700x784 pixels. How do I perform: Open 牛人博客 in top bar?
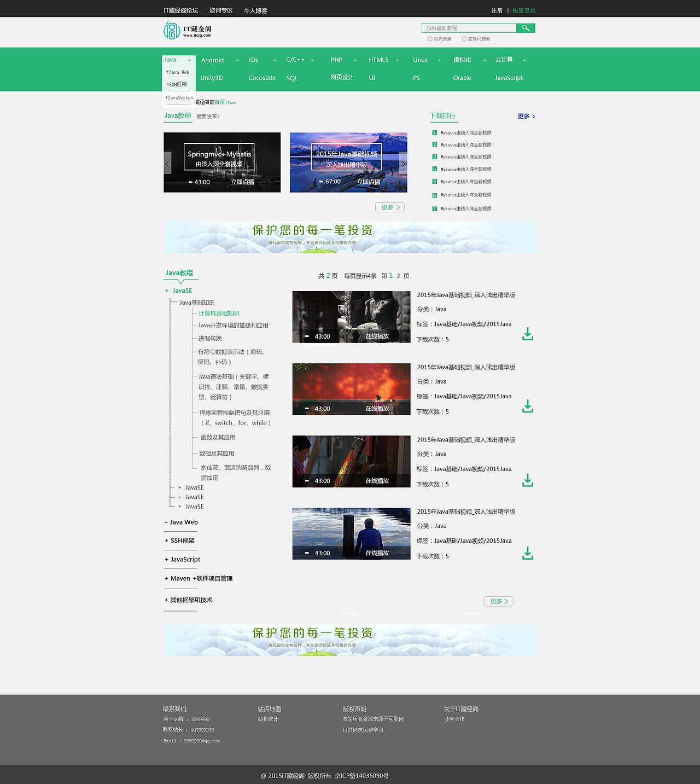(255, 10)
